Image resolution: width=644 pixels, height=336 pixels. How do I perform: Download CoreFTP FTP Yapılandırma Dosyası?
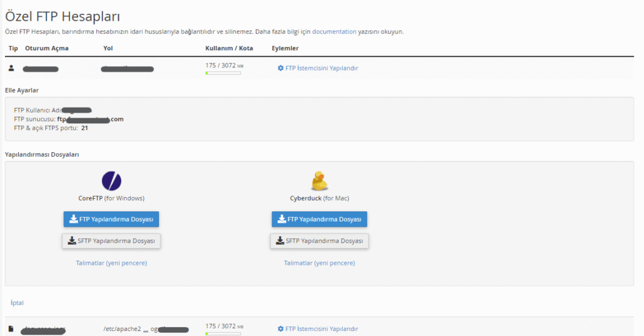pyautogui.click(x=111, y=220)
